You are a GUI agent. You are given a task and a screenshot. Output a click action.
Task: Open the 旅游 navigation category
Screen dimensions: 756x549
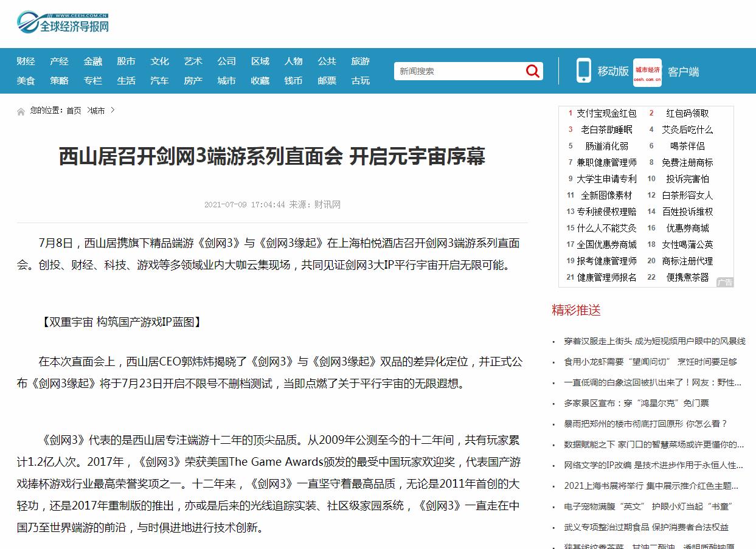coord(361,61)
